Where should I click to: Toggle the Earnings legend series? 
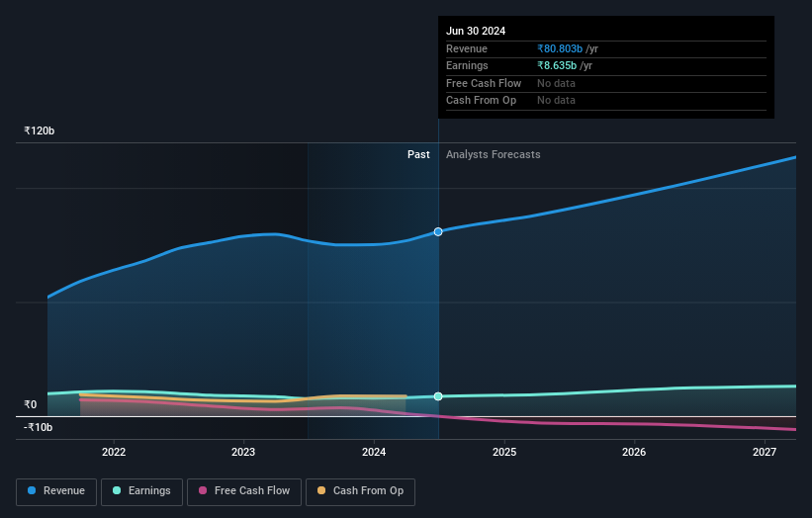coord(141,491)
